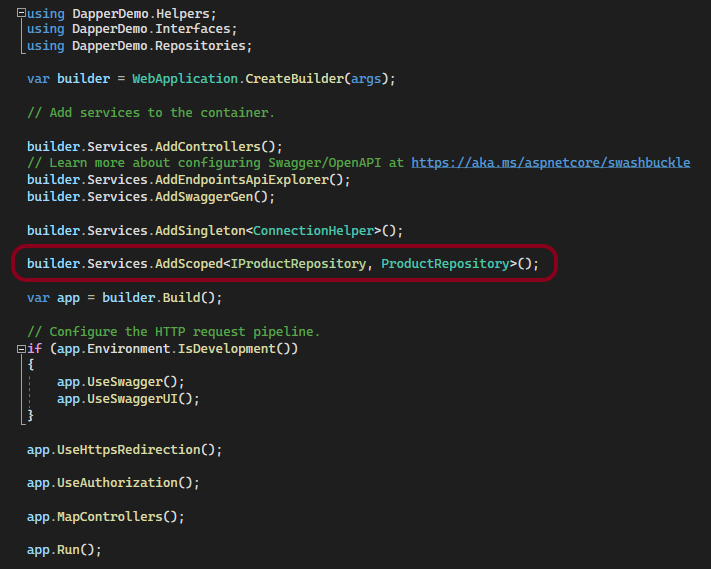This screenshot has height=569, width=711.
Task: Click the app.UseSwaggerUI() line
Action: (x=128, y=399)
